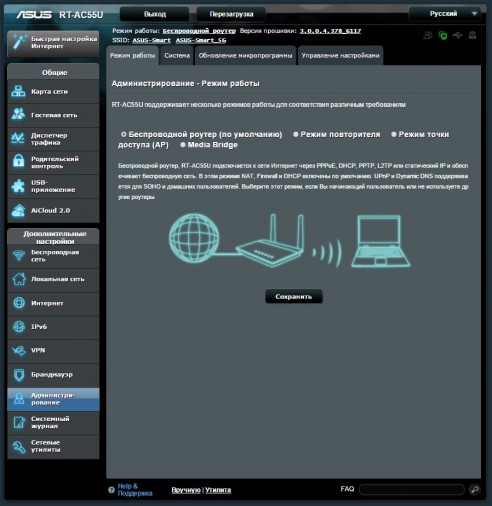Open Диспетчер трафика menu item
This screenshot has height=506, width=492.
coord(53,139)
